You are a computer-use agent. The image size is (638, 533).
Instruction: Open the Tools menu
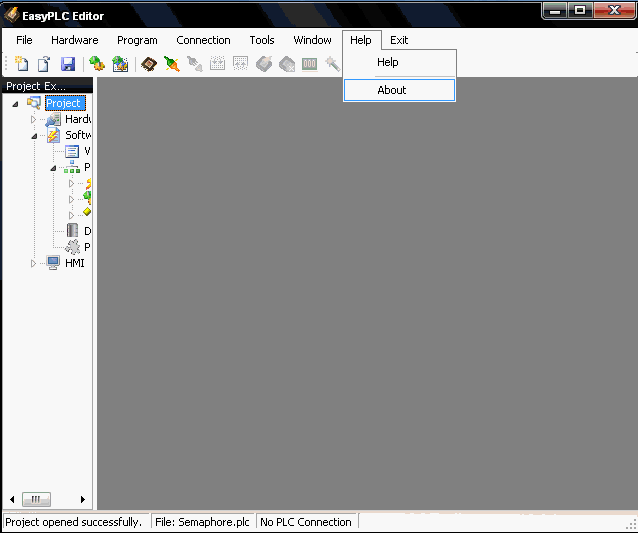coord(262,40)
